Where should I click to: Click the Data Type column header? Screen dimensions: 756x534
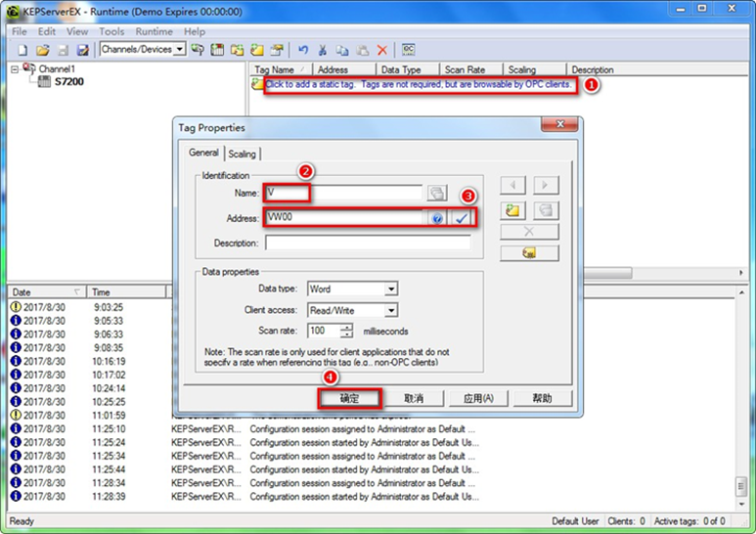tap(408, 69)
